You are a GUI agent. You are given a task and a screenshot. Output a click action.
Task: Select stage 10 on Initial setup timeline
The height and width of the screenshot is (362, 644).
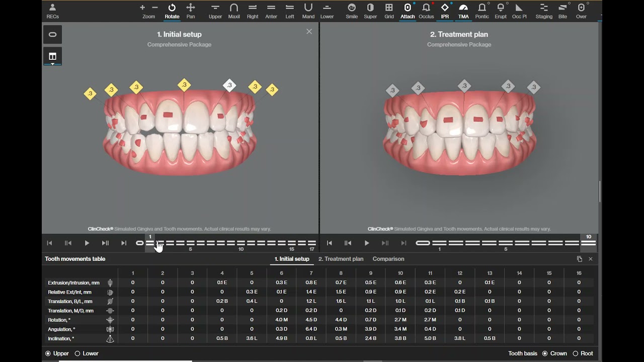click(x=241, y=243)
